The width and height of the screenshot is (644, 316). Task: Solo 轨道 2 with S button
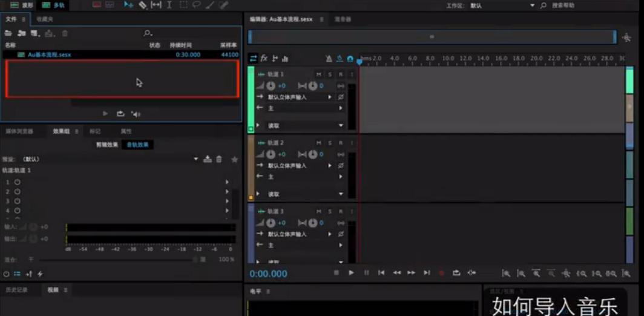click(x=330, y=143)
